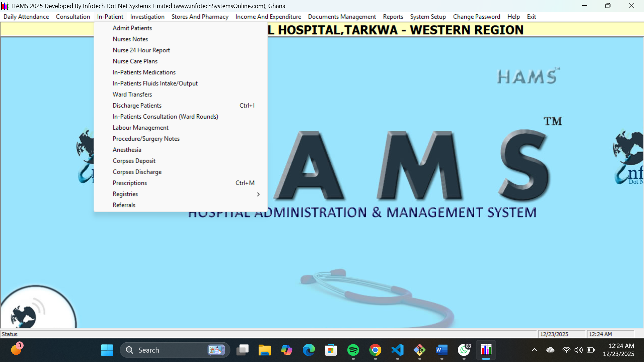This screenshot has width=644, height=362.
Task: Launch Microsoft Edge browser icon
Action: point(309,350)
